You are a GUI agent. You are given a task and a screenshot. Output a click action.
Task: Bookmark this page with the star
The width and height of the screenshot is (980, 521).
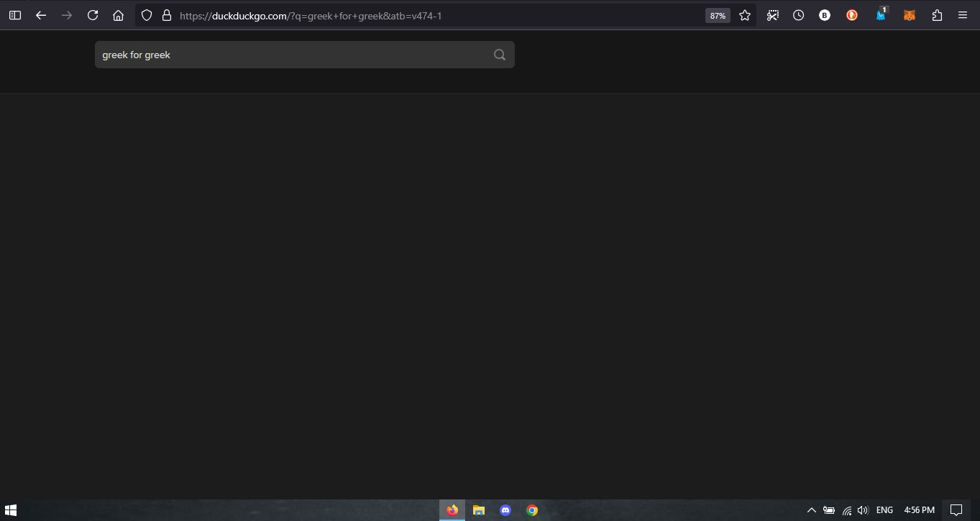pos(745,15)
